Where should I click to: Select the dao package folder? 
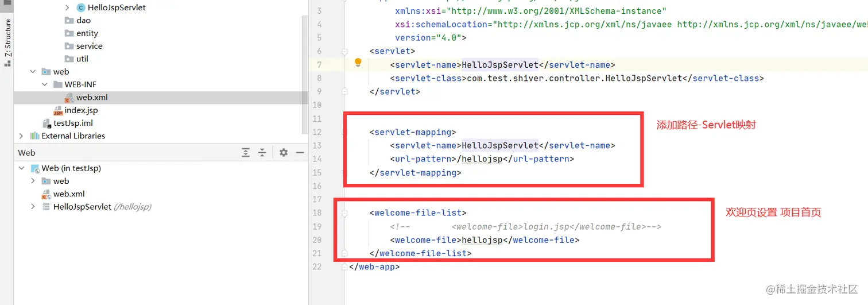point(83,20)
